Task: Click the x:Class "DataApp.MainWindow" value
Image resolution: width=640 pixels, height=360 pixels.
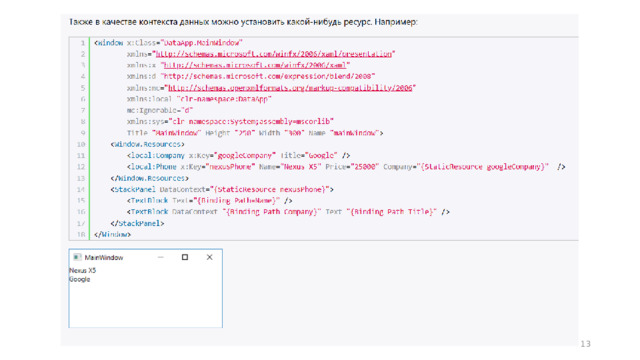Action: (202, 43)
